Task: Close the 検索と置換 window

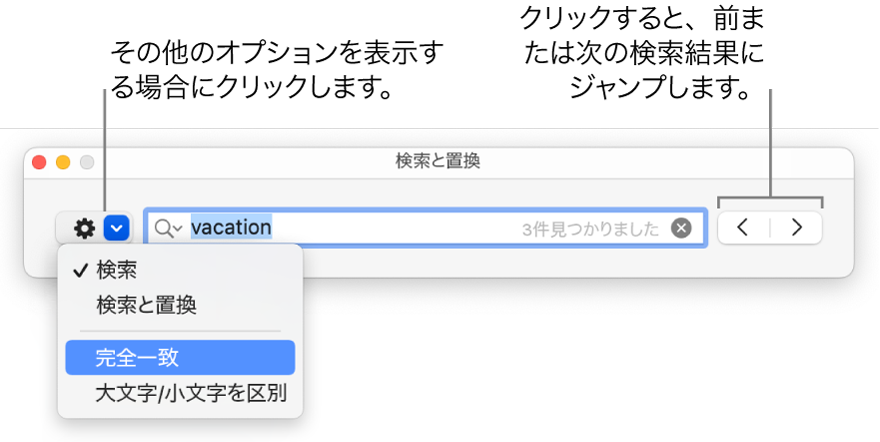Action: point(39,162)
